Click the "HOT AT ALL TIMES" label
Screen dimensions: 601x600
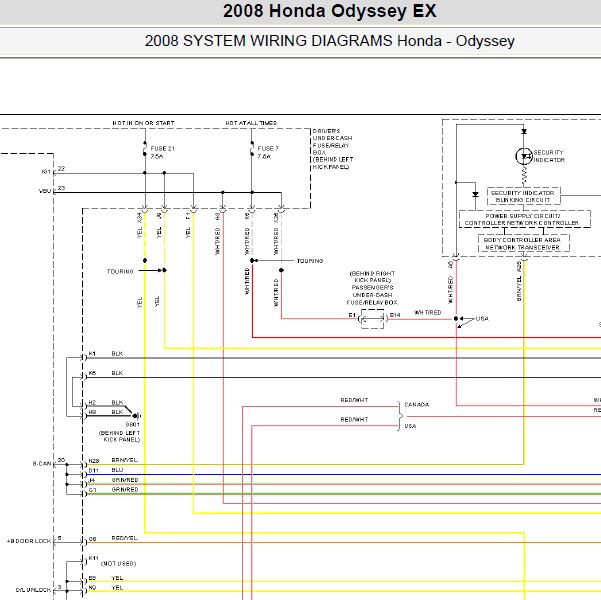pos(251,123)
